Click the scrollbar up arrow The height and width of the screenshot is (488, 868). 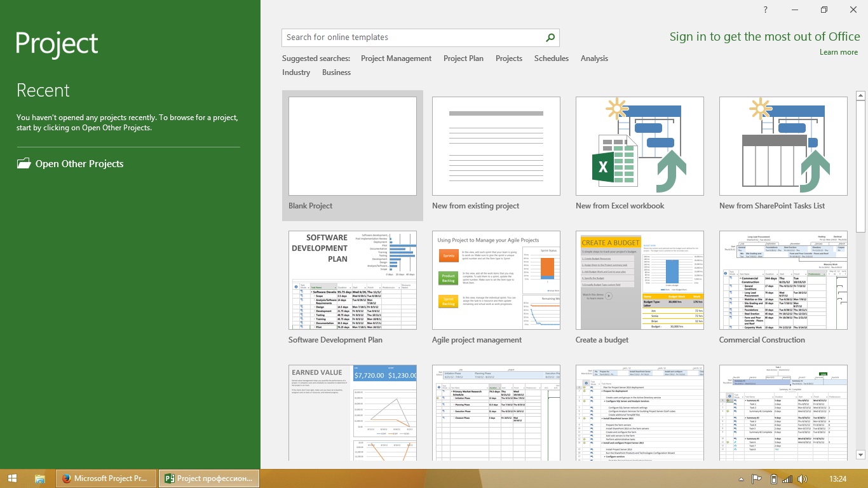[859, 95]
